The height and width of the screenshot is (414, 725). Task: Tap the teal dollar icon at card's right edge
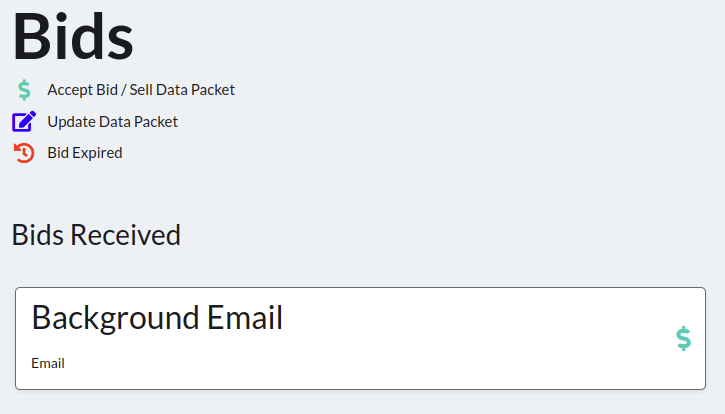pyautogui.click(x=683, y=339)
